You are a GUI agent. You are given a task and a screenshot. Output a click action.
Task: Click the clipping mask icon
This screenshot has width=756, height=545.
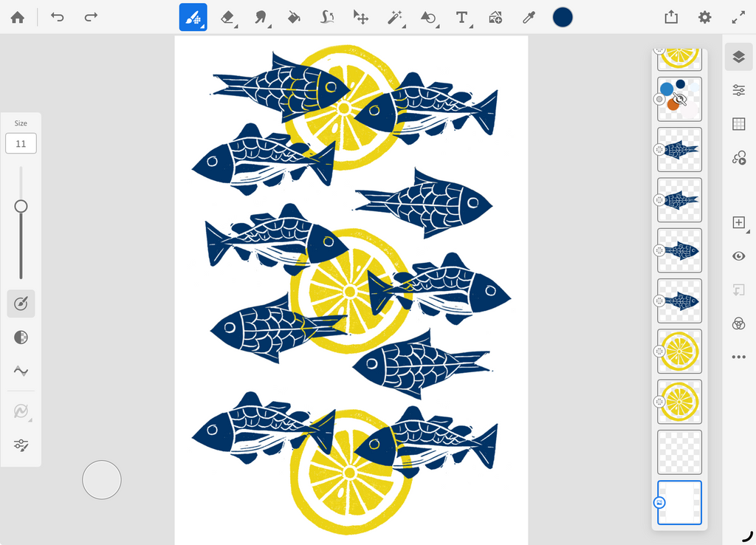[738, 290]
